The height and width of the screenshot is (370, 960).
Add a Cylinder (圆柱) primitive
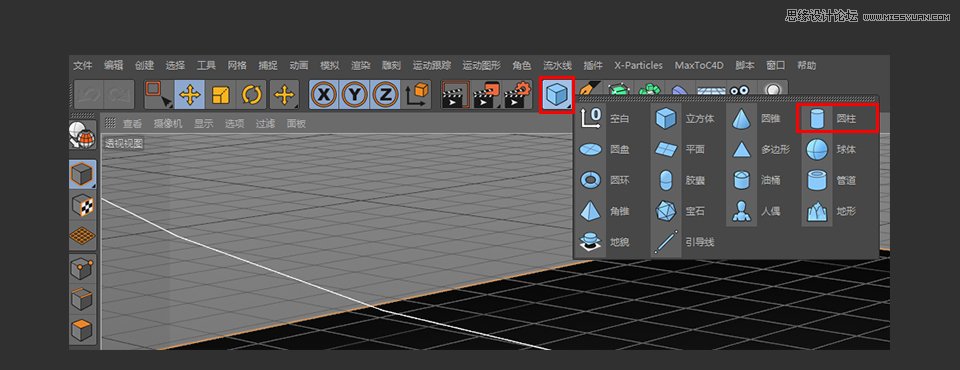tap(837, 118)
